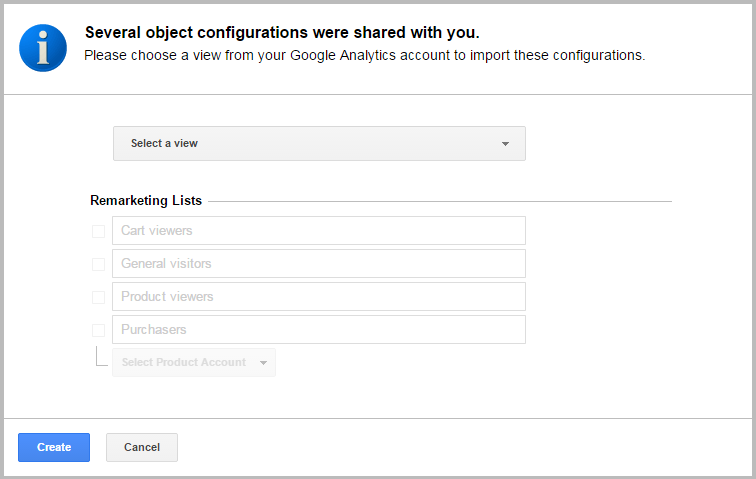
Task: Tick the Cart viewers checkbox
Action: (x=98, y=231)
